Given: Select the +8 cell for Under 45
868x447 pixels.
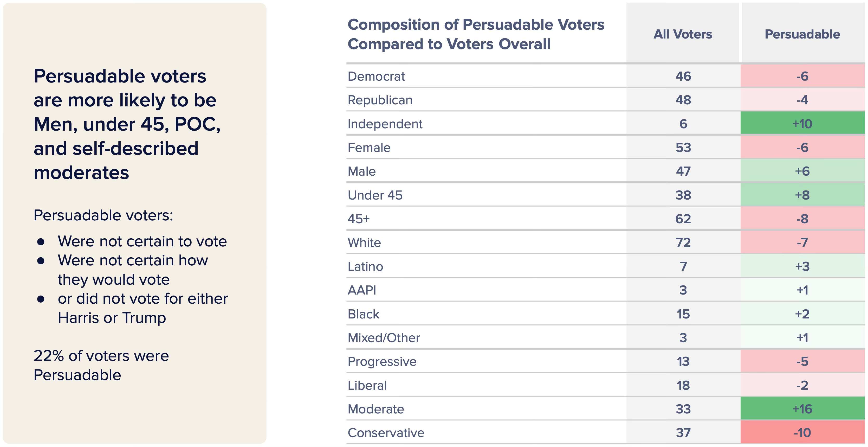Looking at the screenshot, I should tap(802, 195).
